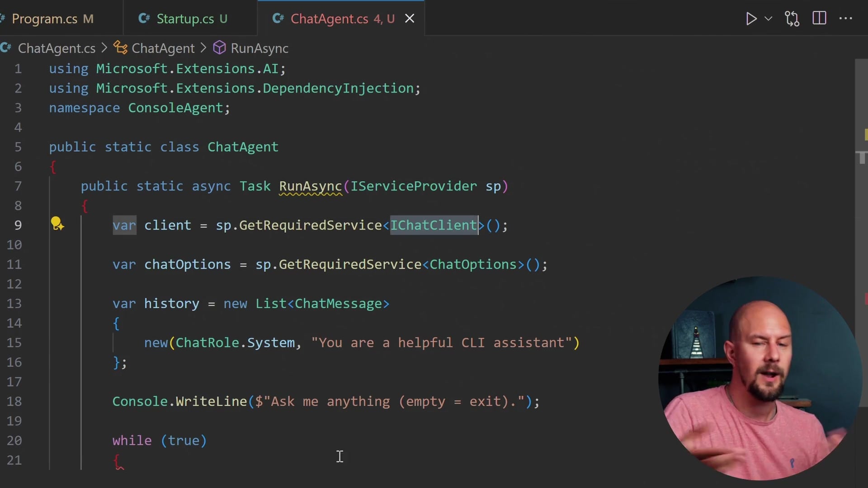Click the C# icon in the breadcrumb bar

pos(6,48)
